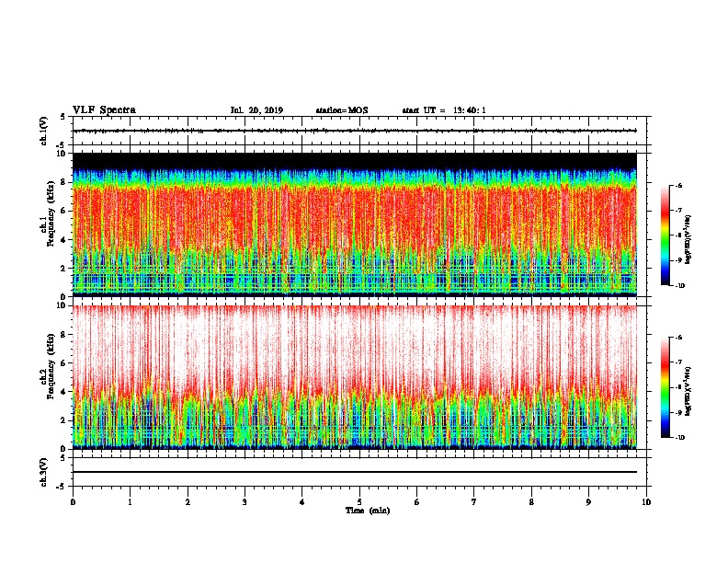Click inside the ch.2 spectrogram panel
The height and width of the screenshot is (563, 728).
355,377
